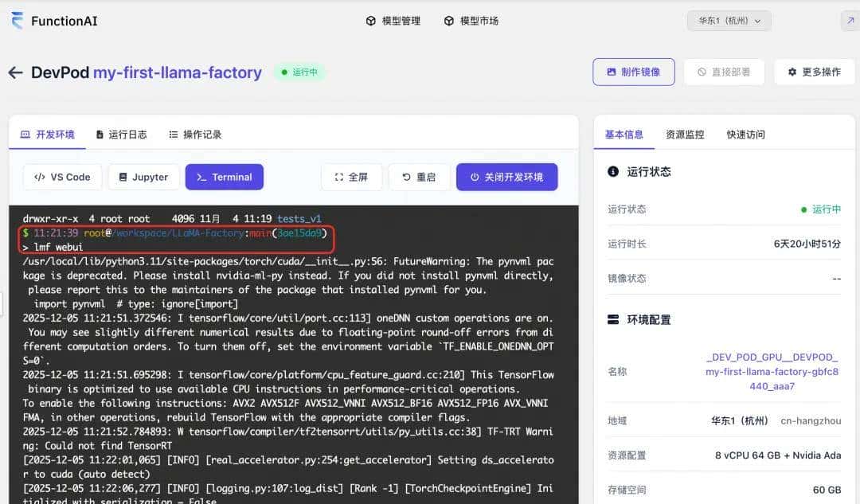
Task: Select the Terminal icon
Action: 205,177
